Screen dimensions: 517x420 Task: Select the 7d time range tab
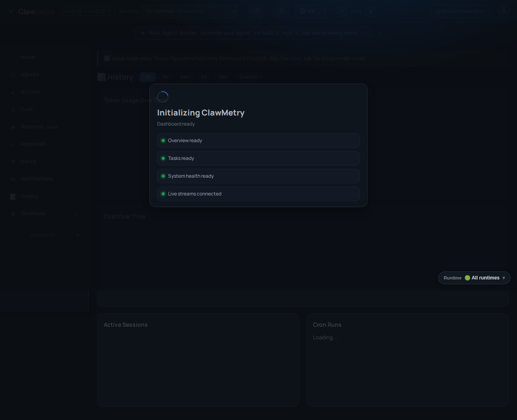[x=204, y=77]
